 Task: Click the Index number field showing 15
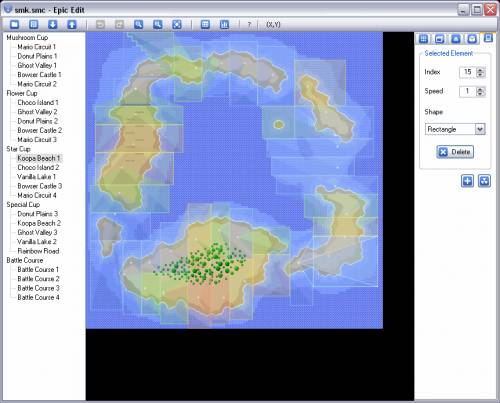[468, 72]
